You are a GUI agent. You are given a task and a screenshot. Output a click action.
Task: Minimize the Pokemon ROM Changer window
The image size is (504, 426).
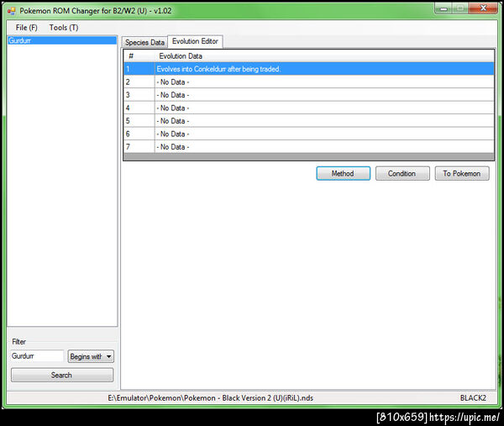pos(444,8)
